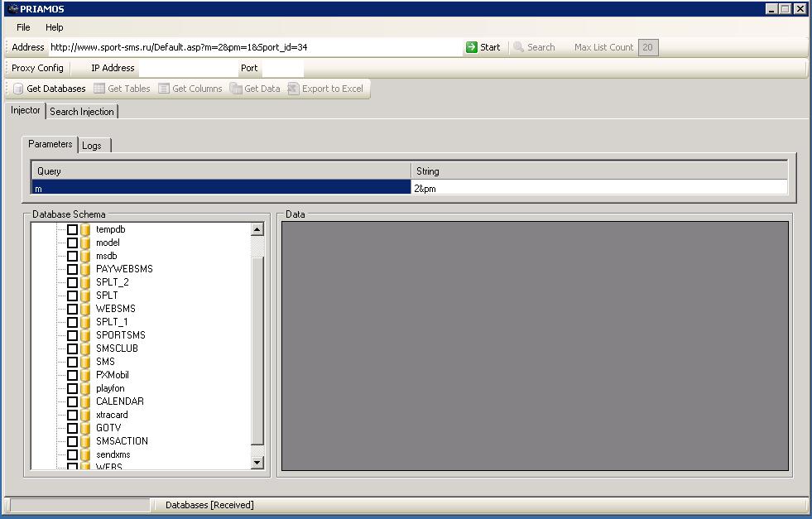Click the xtracard database icon

click(x=85, y=415)
